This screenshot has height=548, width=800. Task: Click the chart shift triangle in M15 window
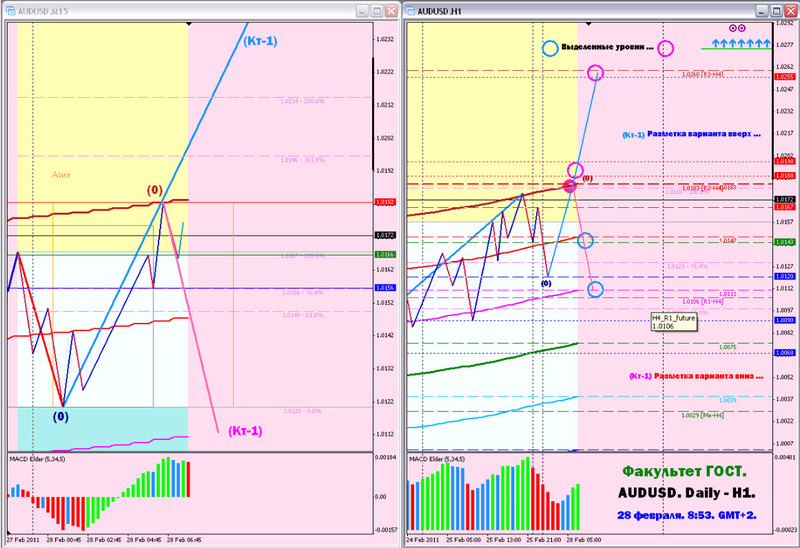coord(189,23)
